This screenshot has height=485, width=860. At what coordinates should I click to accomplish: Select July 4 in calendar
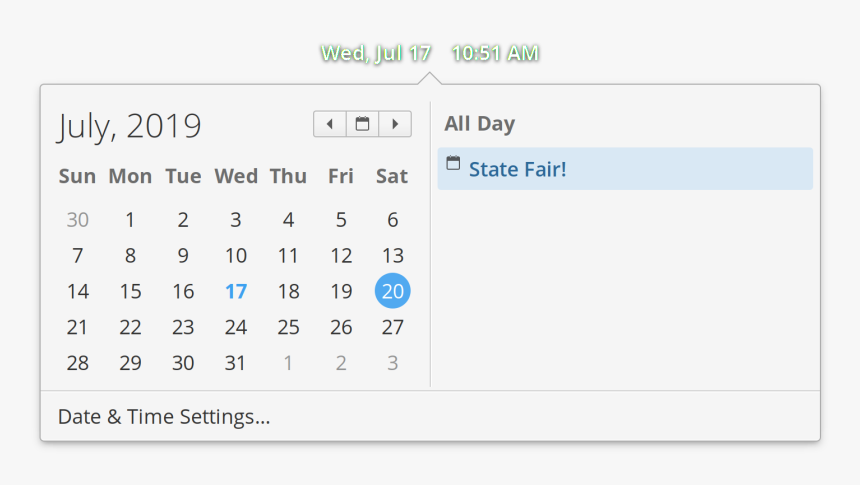[x=288, y=220]
